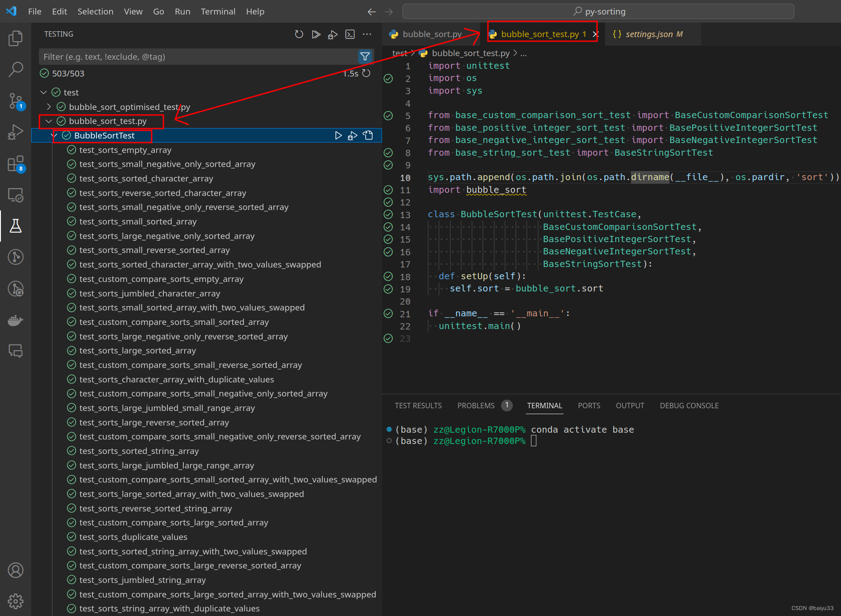Screen dimensions: 841x616
Task: Click test breadcrumb folder segment
Action: click(399, 53)
